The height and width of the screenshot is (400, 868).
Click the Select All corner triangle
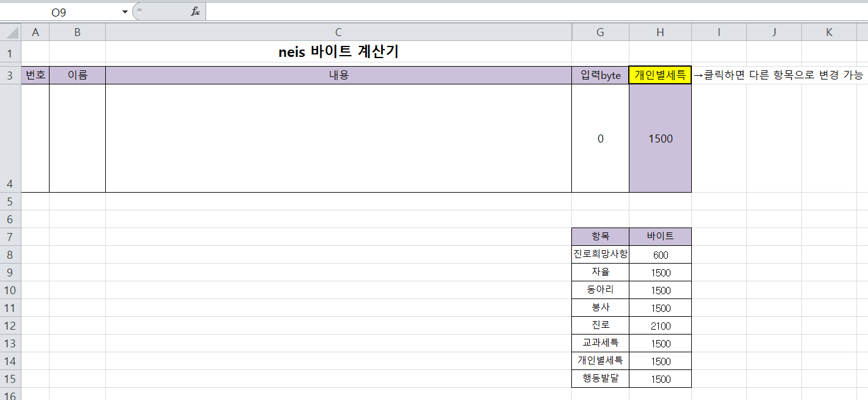pyautogui.click(x=11, y=32)
